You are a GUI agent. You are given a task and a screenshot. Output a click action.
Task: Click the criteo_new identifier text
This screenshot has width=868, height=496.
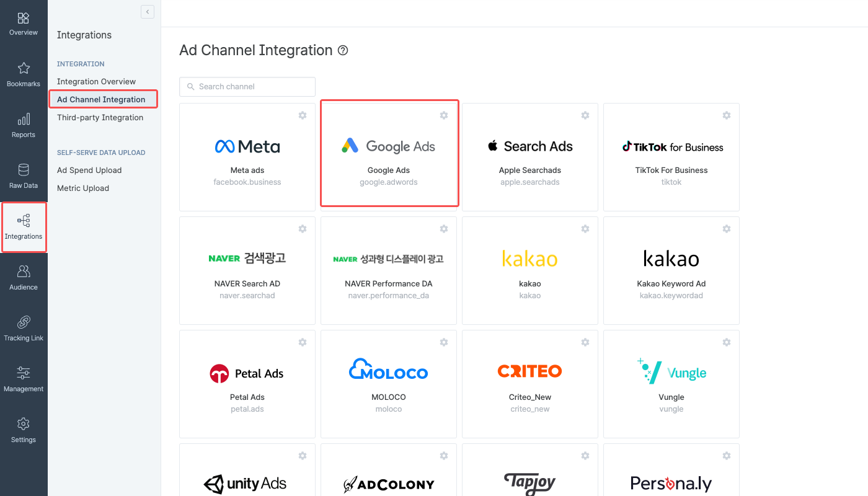[x=530, y=409]
